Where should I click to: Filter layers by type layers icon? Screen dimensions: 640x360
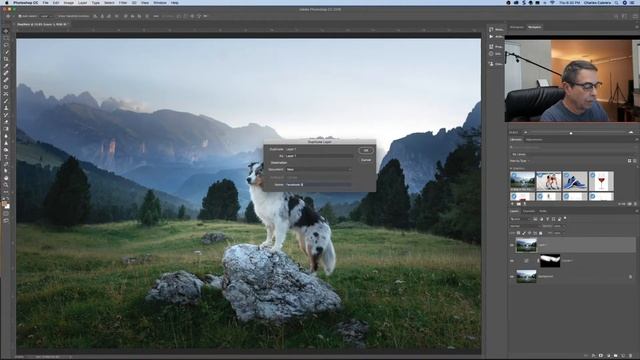pos(547,219)
